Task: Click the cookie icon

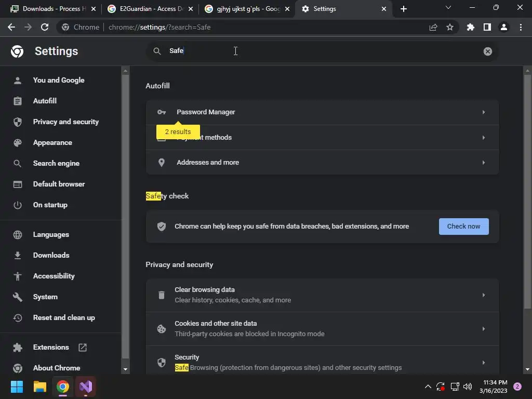Action: pyautogui.click(x=162, y=329)
